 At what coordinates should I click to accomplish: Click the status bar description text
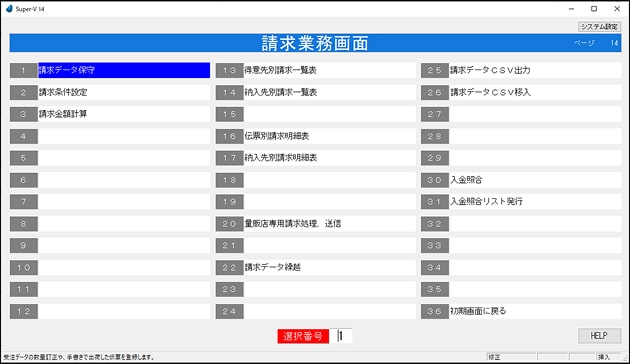point(79,357)
